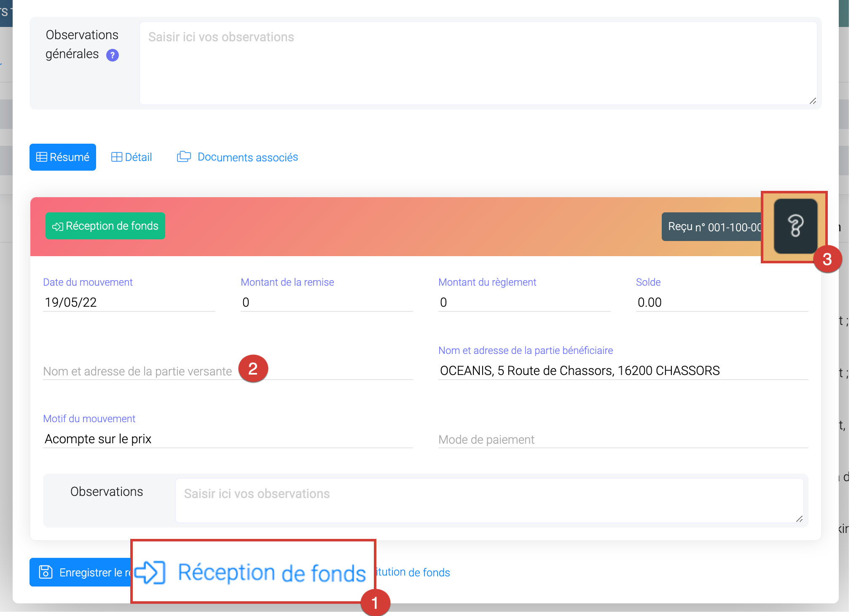The image size is (859, 616).
Task: Click the help icon beside Observations générales
Action: pyautogui.click(x=112, y=55)
